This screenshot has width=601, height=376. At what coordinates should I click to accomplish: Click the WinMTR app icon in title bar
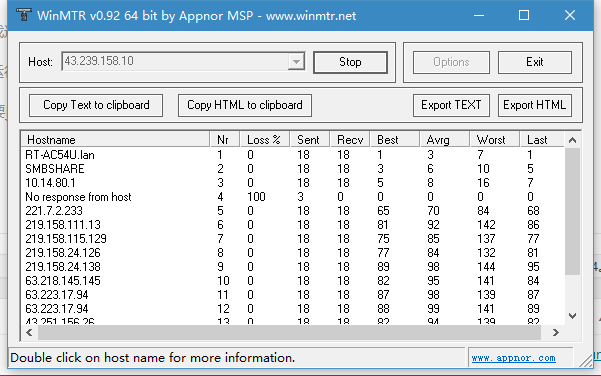coord(24,15)
